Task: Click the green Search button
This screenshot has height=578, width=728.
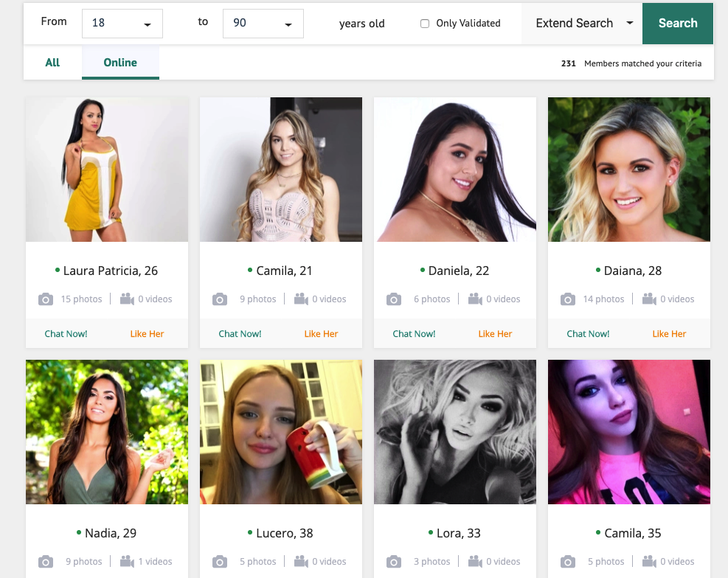Action: [678, 23]
